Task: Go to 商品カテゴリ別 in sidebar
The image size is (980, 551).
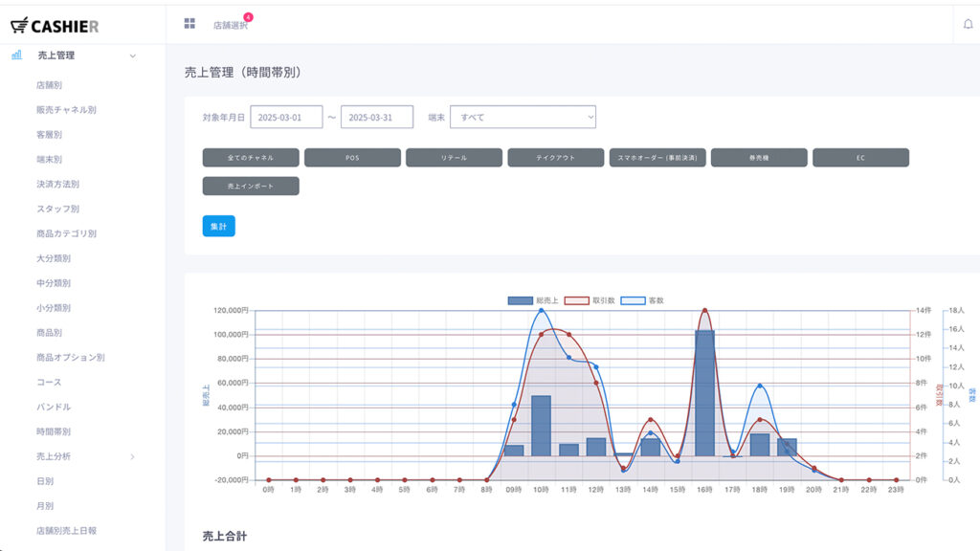Action: [x=66, y=233]
